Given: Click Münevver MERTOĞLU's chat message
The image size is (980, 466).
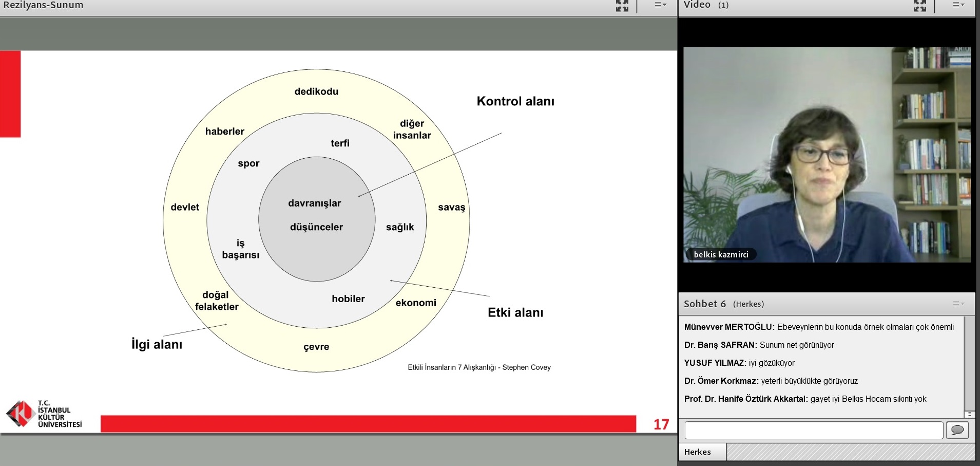Looking at the screenshot, I should pos(819,327).
